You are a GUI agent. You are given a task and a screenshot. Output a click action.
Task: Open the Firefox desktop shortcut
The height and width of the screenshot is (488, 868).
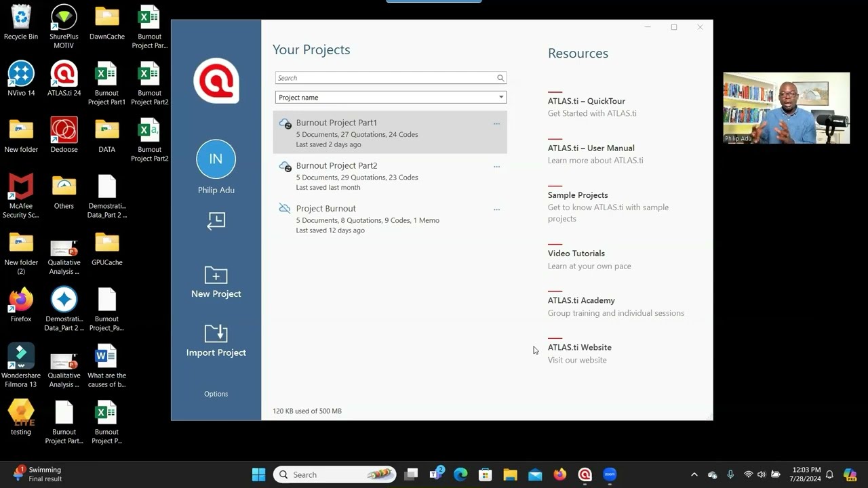21,306
